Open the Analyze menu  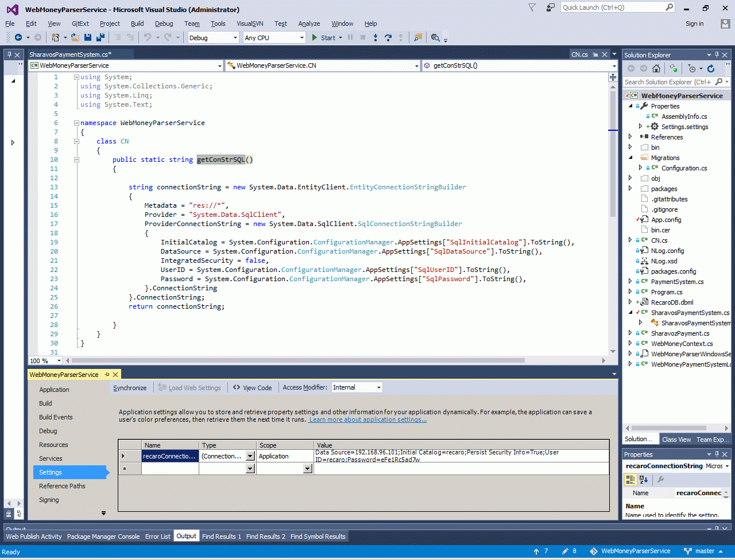pos(309,24)
